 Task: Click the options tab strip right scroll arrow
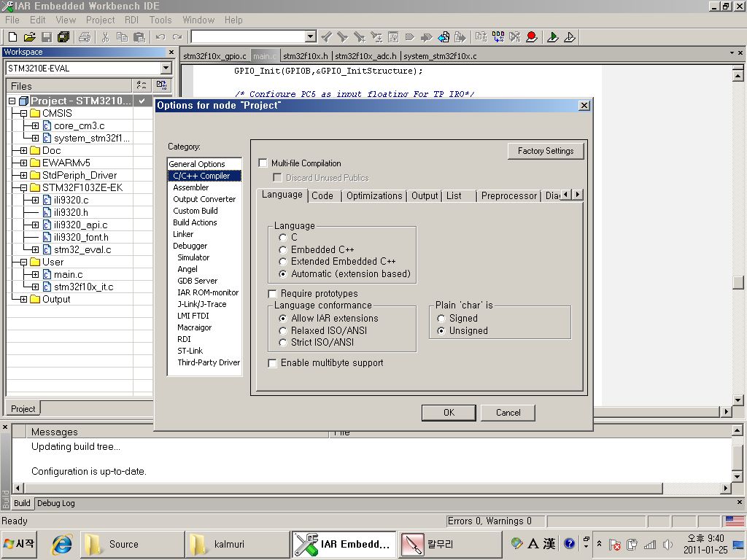pyautogui.click(x=578, y=194)
